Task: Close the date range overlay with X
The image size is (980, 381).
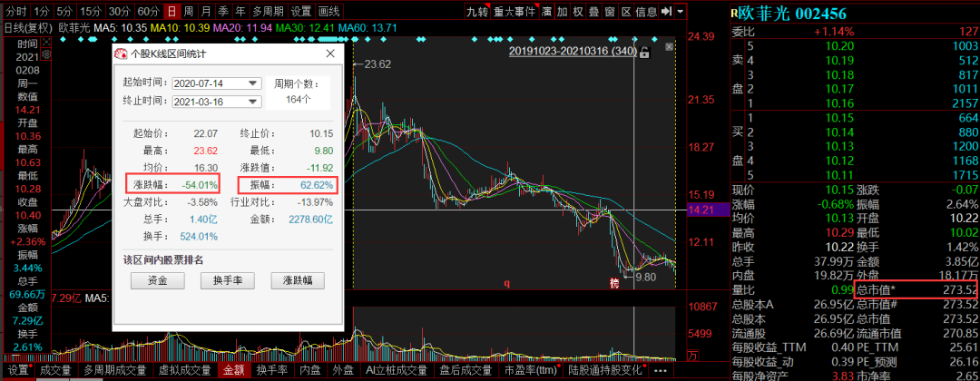Action: (x=669, y=46)
